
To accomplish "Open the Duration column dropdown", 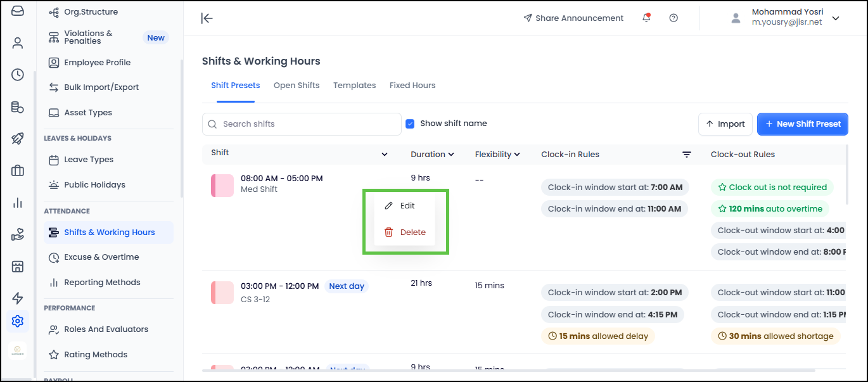I will coord(432,154).
